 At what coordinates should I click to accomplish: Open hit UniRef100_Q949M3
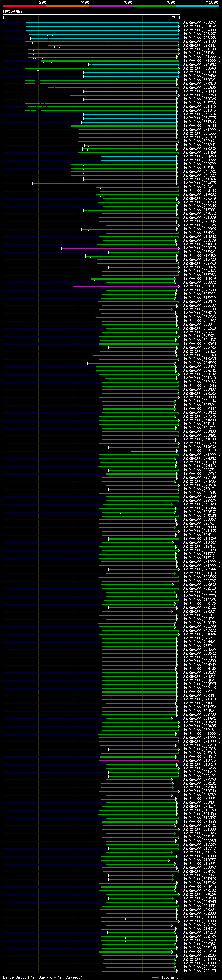[199, 30]
